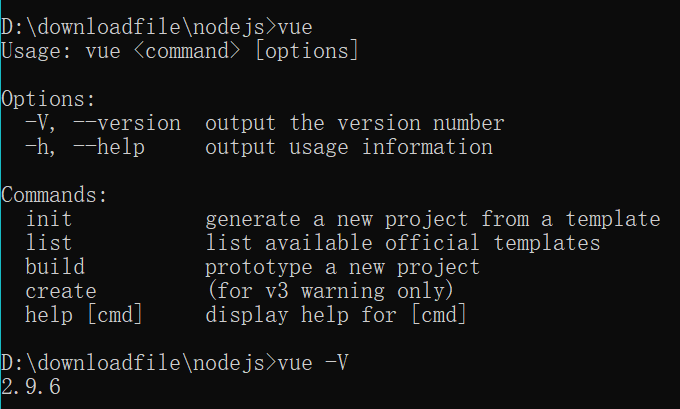Viewport: 680px width, 409px height.
Task: Click the "(for v3 warning only)" text
Action: pyautogui.click(x=330, y=291)
